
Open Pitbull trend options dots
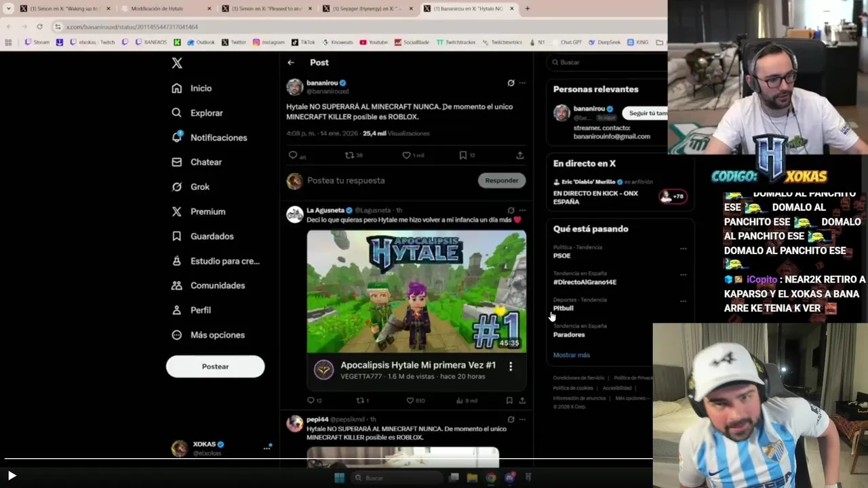(x=683, y=301)
